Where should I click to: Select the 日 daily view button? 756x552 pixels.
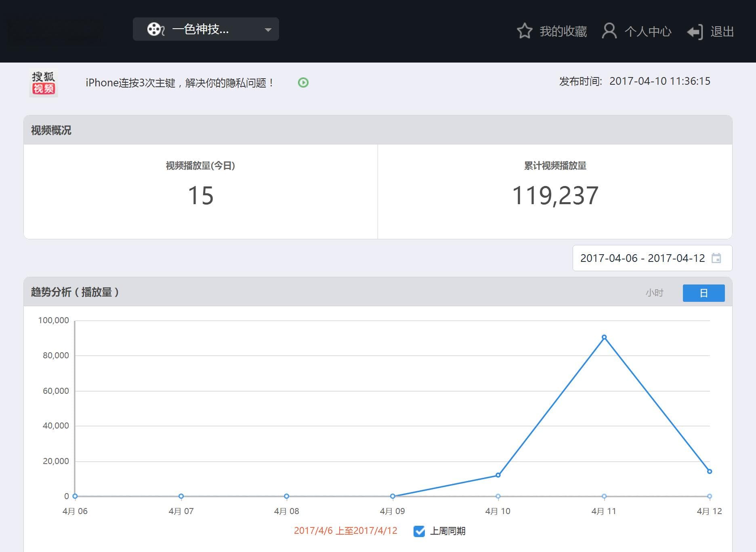point(703,293)
